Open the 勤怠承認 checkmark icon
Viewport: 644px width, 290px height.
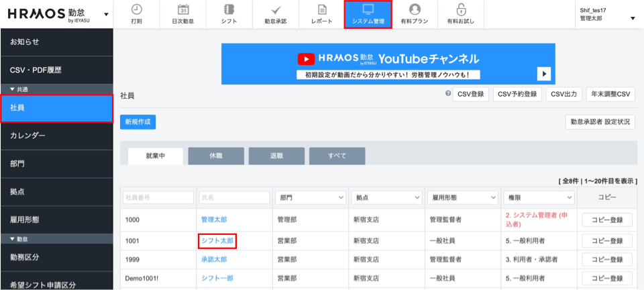click(x=275, y=10)
